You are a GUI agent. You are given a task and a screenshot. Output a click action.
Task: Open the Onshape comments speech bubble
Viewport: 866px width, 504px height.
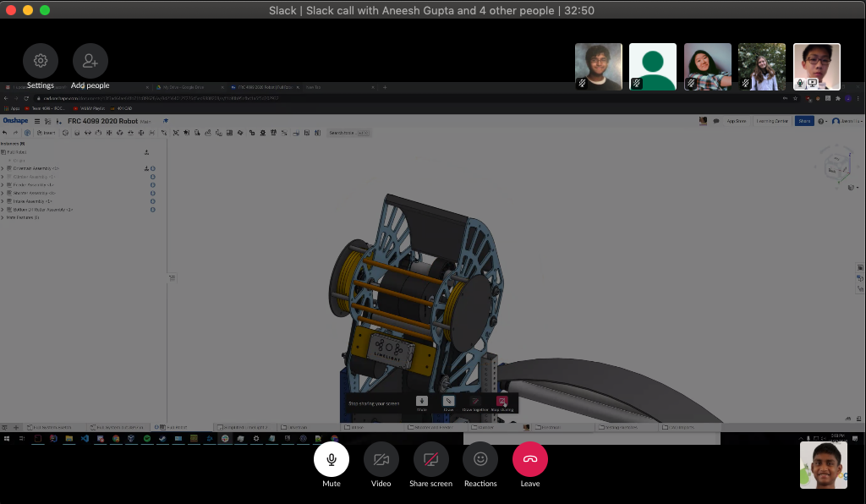pos(716,121)
